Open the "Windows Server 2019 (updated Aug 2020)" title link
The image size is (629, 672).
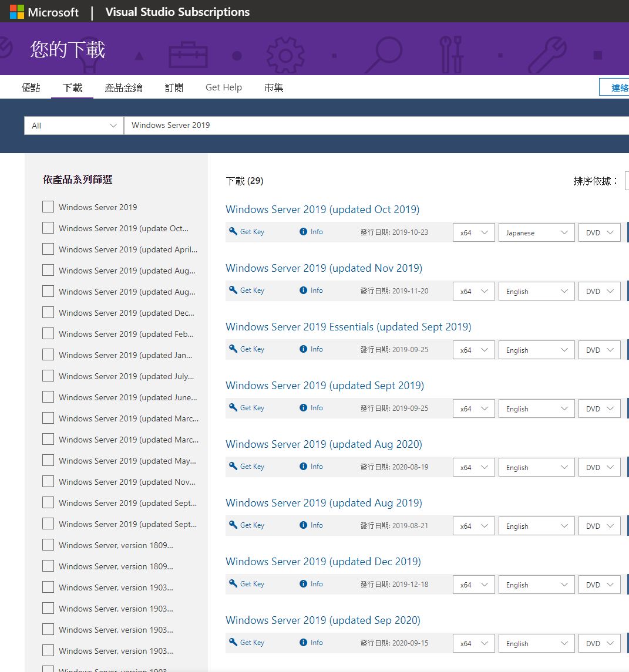coord(324,444)
